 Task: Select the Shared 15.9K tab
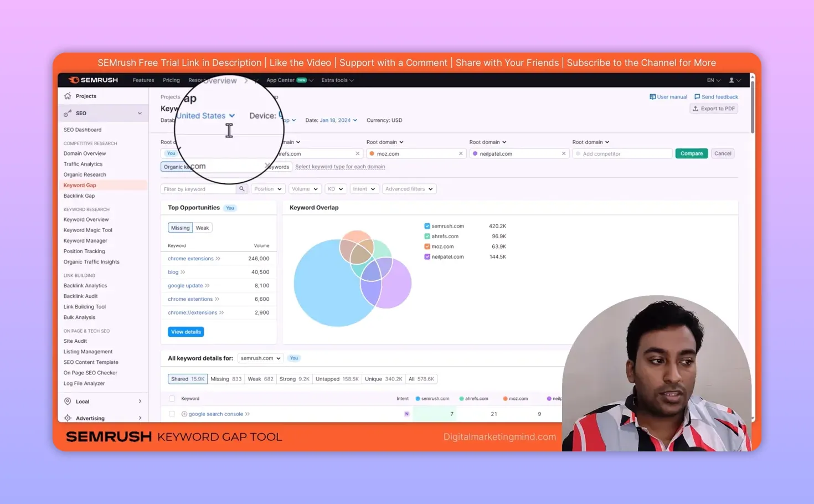click(x=188, y=379)
